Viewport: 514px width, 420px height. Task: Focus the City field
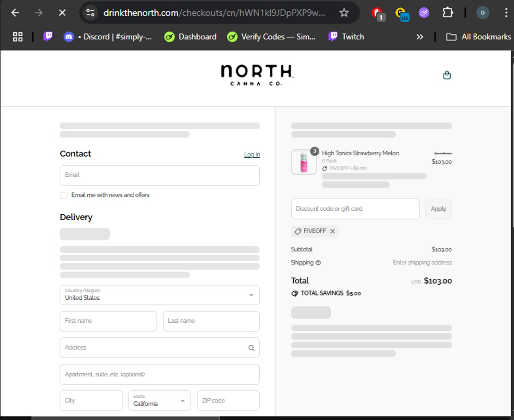pyautogui.click(x=91, y=400)
